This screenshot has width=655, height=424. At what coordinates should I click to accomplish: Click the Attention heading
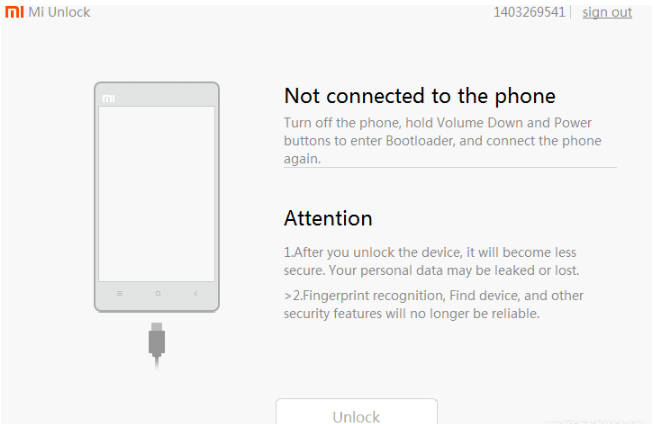[x=328, y=218]
